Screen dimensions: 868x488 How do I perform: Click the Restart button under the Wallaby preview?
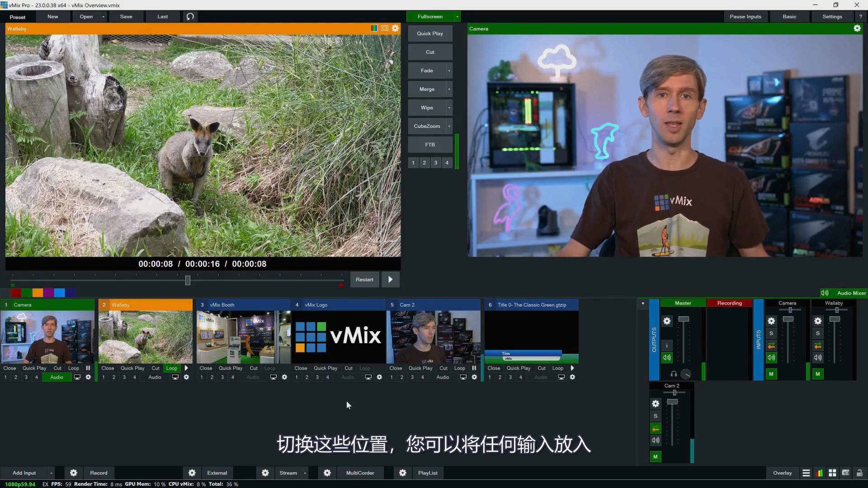tap(364, 279)
